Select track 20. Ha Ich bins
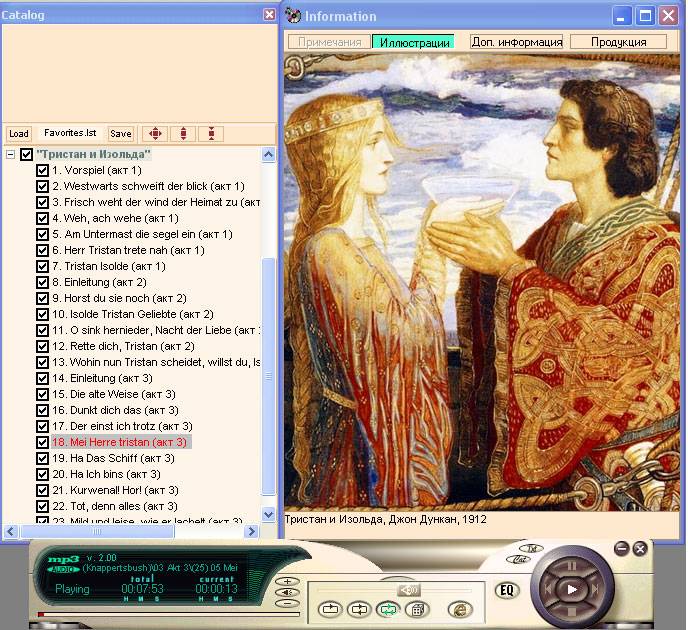 tap(106, 474)
